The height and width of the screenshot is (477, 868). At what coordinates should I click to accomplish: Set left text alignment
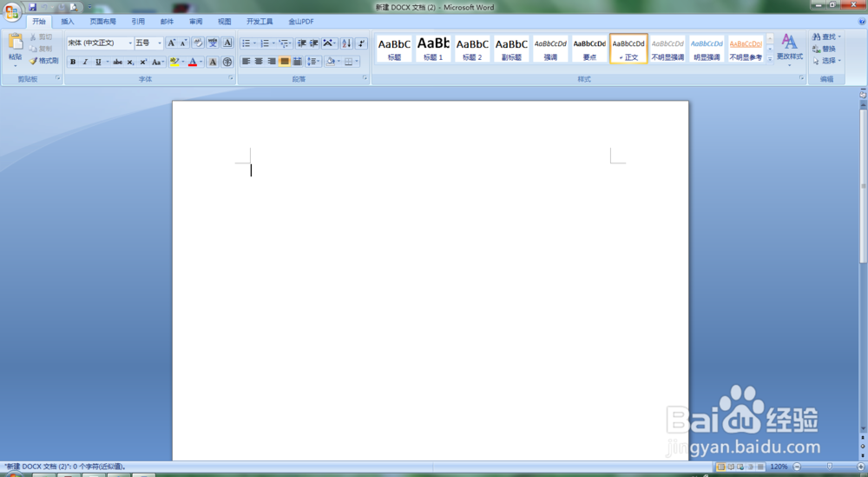point(247,62)
